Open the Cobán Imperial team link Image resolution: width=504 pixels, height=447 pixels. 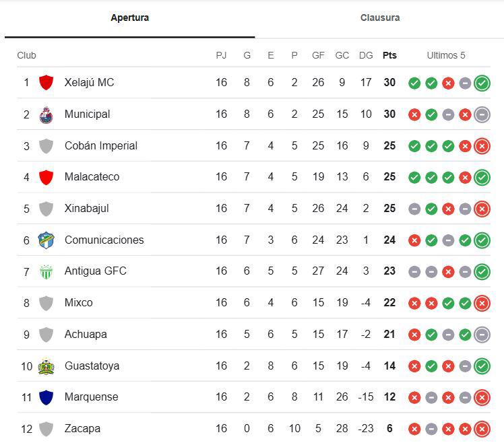pyautogui.click(x=100, y=145)
